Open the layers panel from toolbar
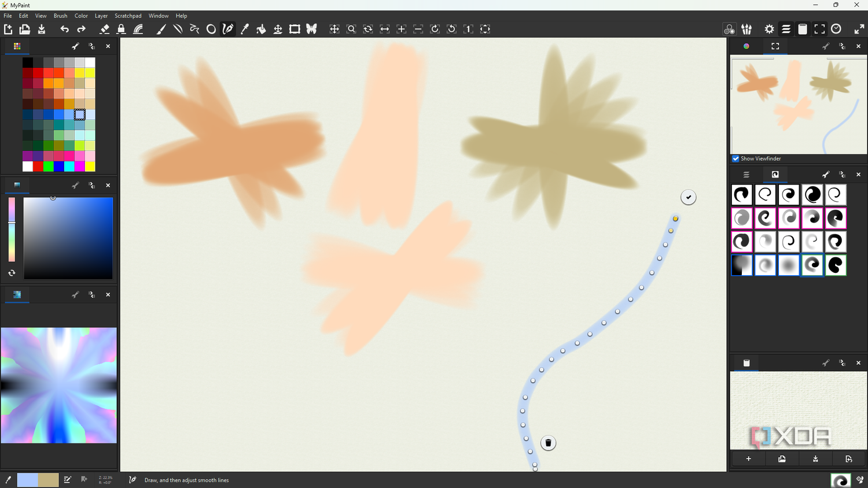 [x=786, y=29]
